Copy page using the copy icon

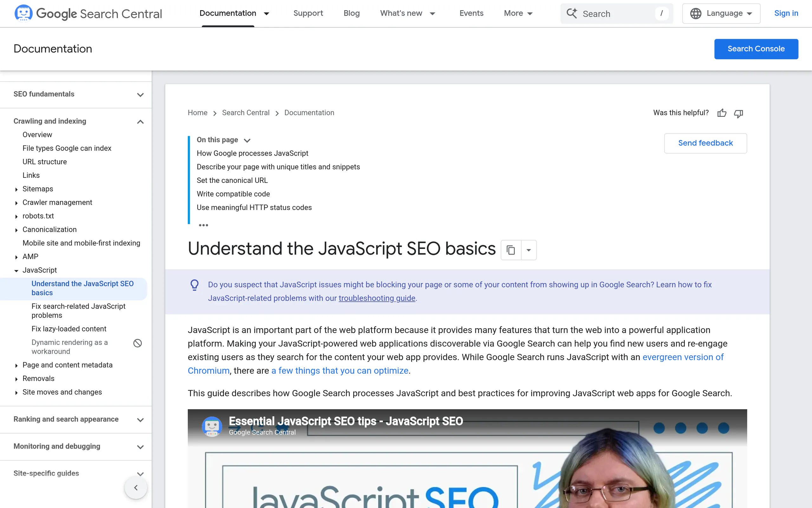[x=511, y=250]
